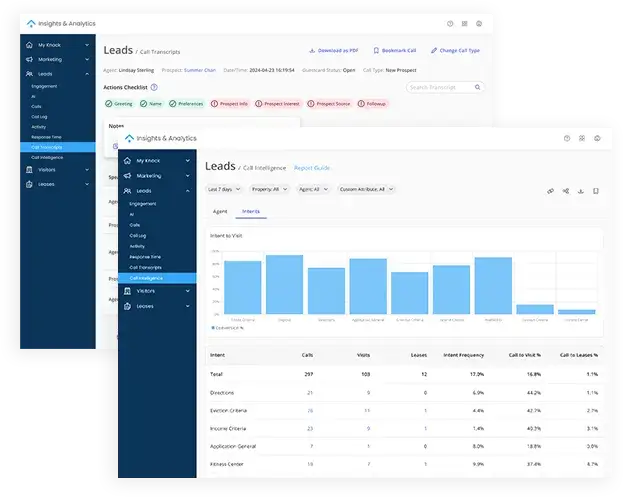Click the Greeting checklist chip
Viewport: 623px width, 497px height.
(119, 104)
